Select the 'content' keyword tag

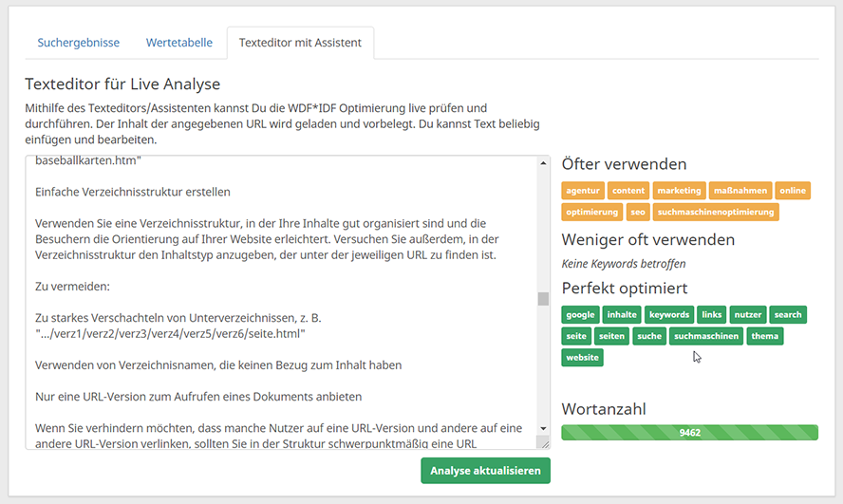628,191
